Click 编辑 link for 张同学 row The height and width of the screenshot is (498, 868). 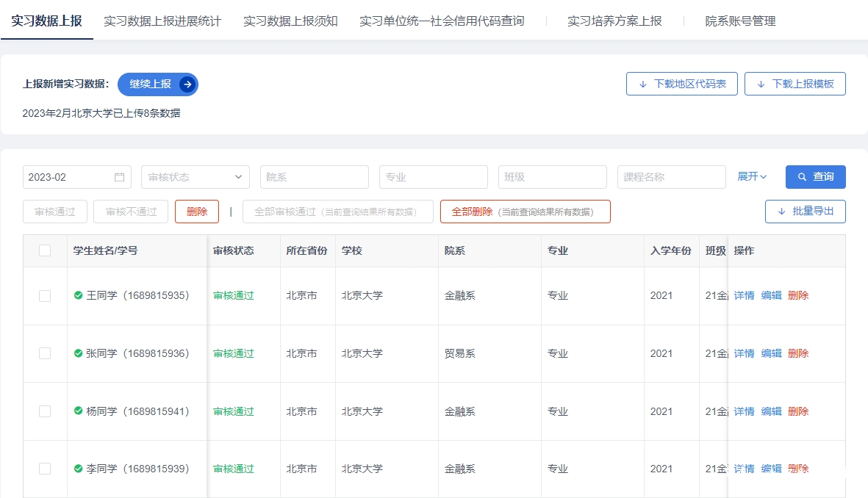[771, 353]
